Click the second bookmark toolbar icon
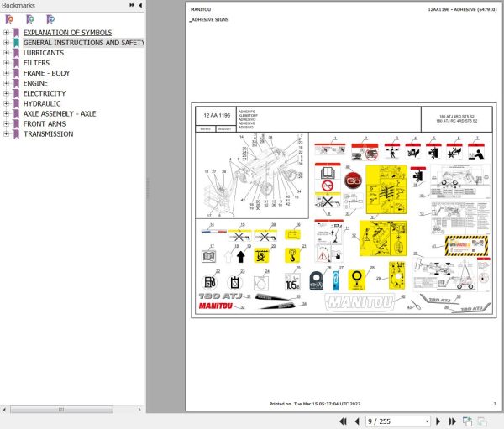The width and height of the screenshot is (504, 429). (30, 19)
